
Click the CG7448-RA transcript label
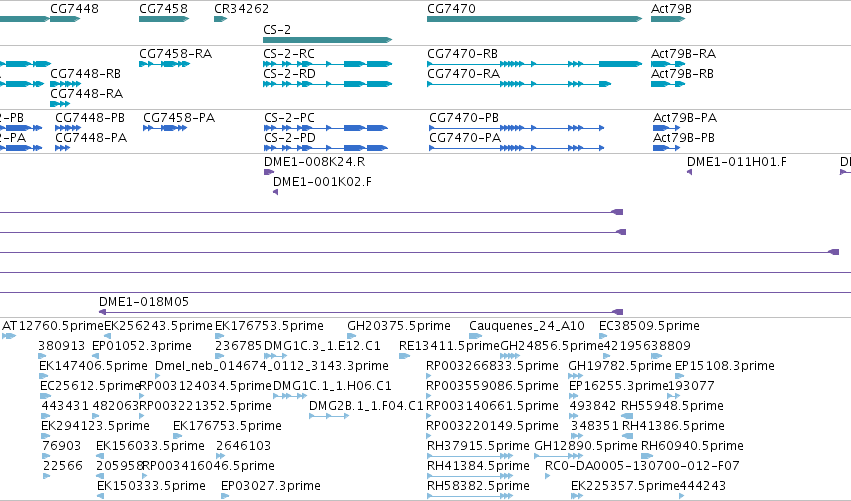click(86, 94)
